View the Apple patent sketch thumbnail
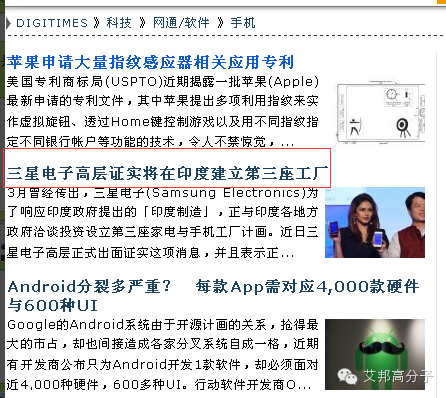 click(x=380, y=113)
